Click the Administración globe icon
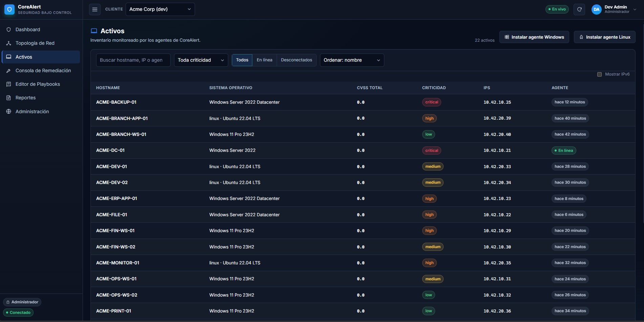Viewport: 644px width, 322px height. tap(9, 112)
